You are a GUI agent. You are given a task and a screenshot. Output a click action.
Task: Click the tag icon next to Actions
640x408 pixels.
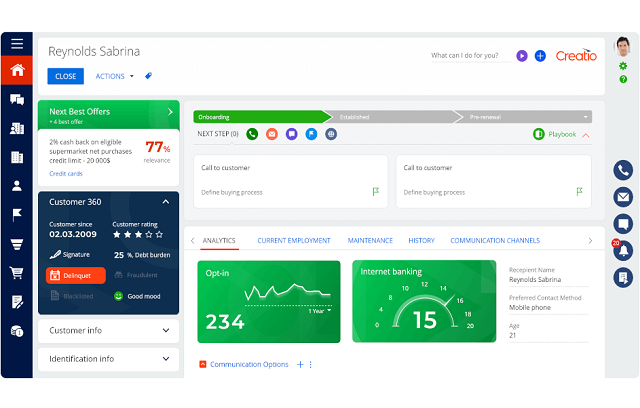[149, 76]
